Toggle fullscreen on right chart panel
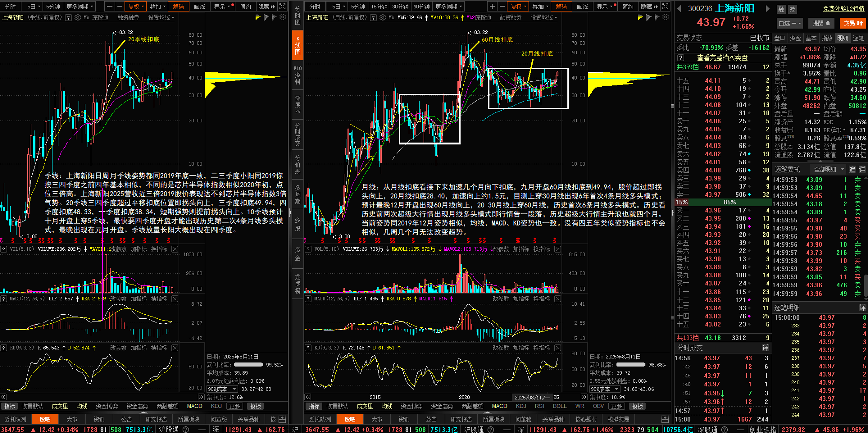868x433 pixels. 665,6
